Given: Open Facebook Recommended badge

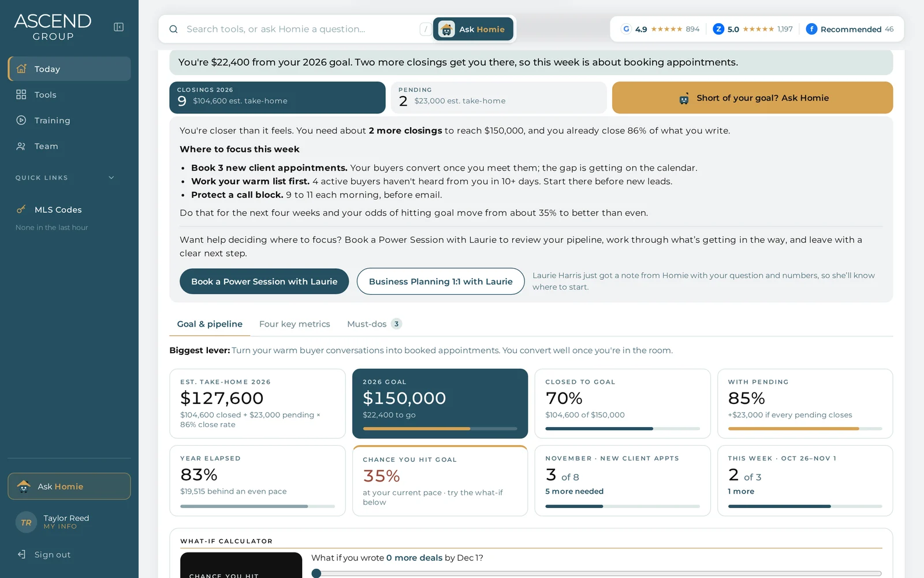Looking at the screenshot, I should [x=850, y=29].
